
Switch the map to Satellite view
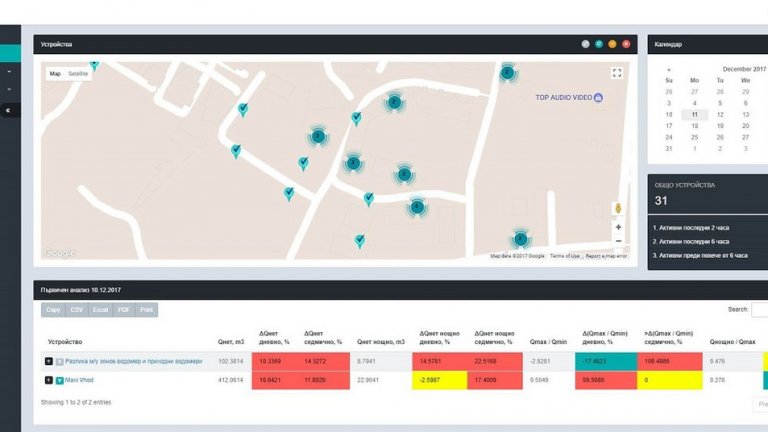click(78, 74)
